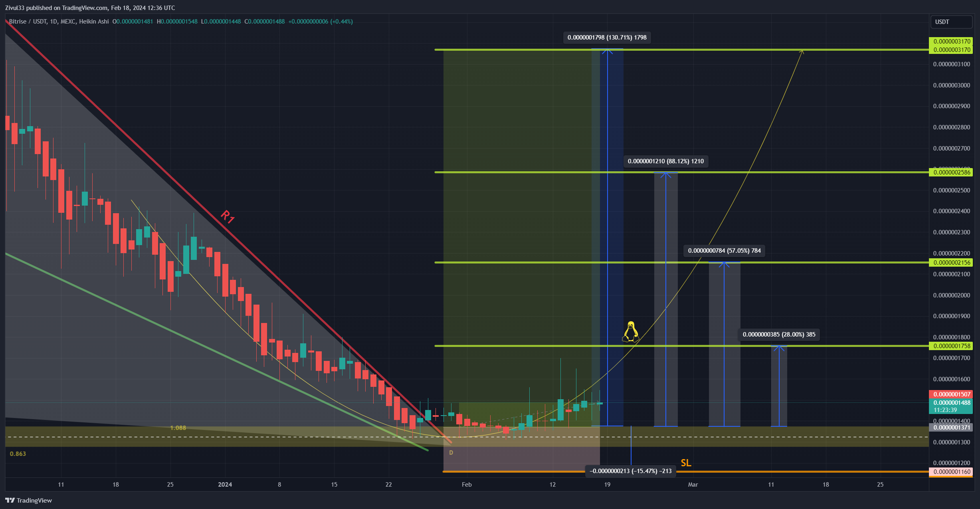Viewport: 980px width, 509px height.
Task: Click the 0.0000001300 axis price
Action: click(951, 442)
